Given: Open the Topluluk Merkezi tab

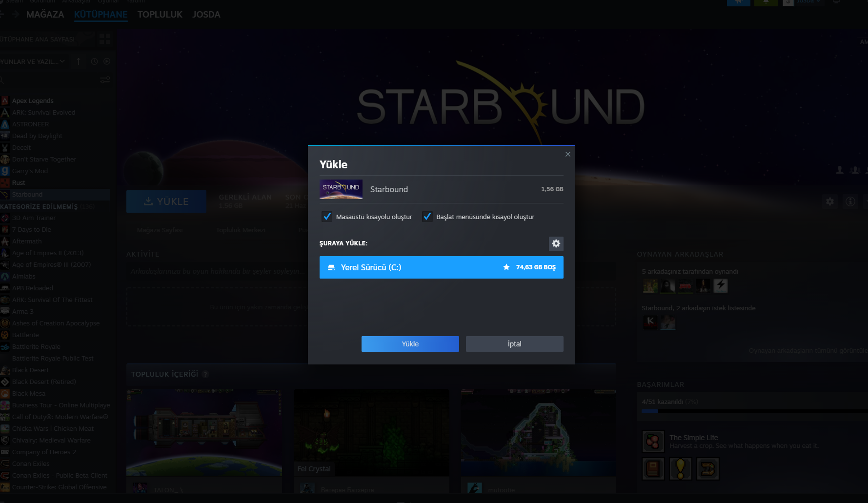Looking at the screenshot, I should (241, 230).
